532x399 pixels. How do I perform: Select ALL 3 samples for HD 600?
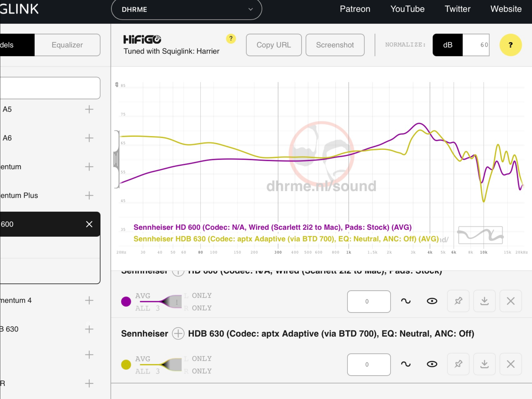[x=147, y=308]
